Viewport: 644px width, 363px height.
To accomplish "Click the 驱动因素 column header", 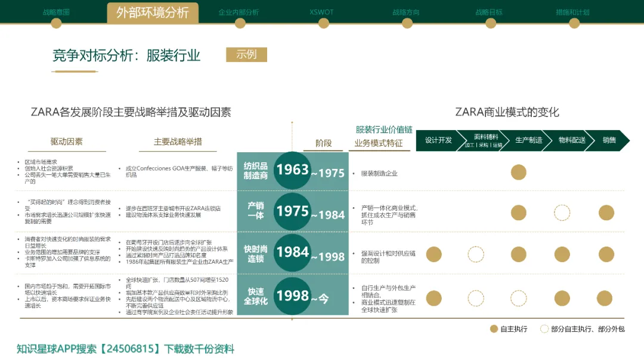I will [67, 141].
